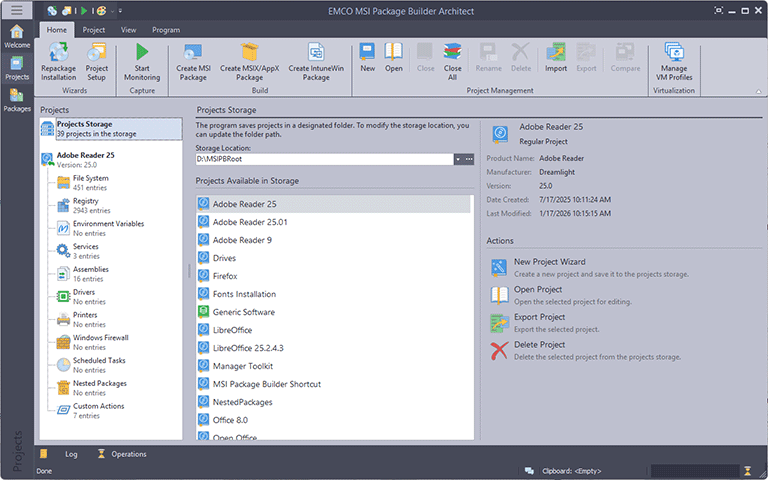Select LibreOffice in the projects list
This screenshot has width=768, height=480.
click(232, 329)
